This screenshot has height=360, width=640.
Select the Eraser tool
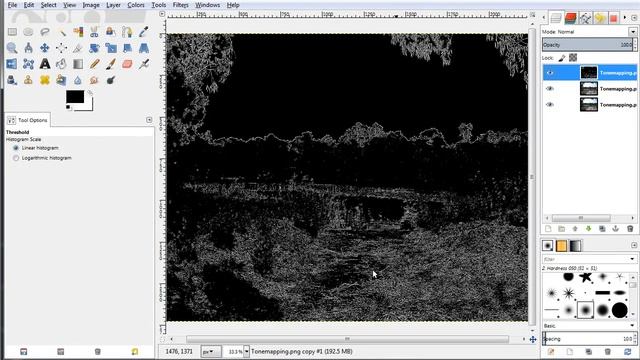[x=127, y=64]
